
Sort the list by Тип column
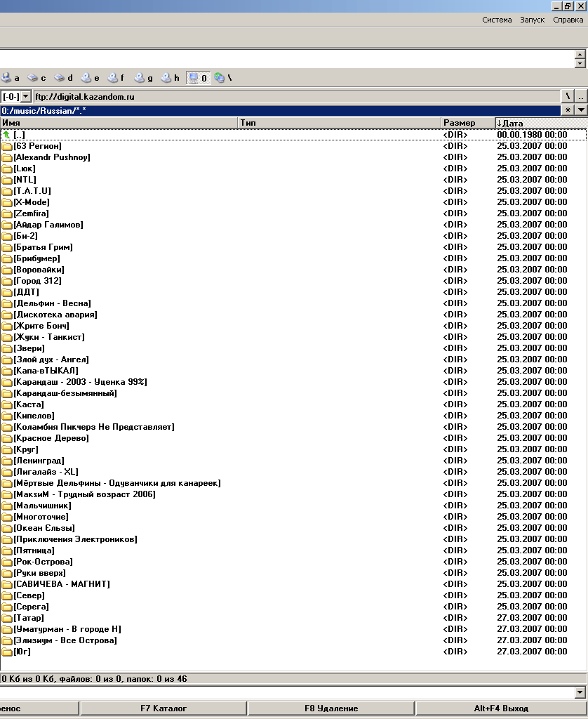tap(339, 123)
